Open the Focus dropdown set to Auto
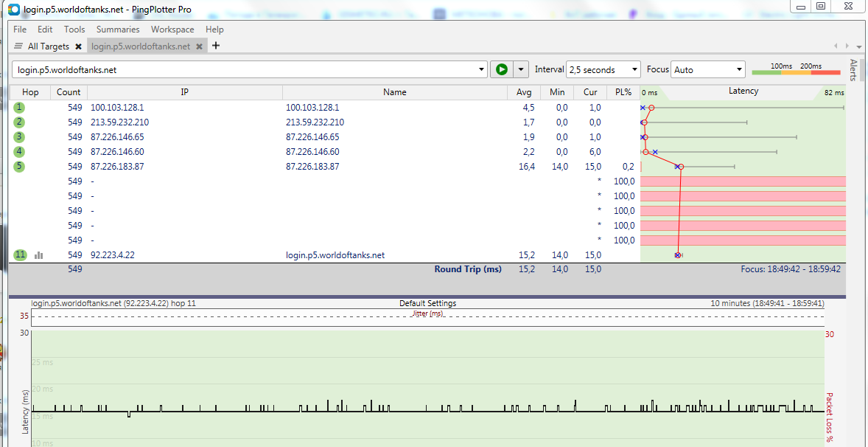Image resolution: width=868 pixels, height=447 pixels. (x=709, y=70)
